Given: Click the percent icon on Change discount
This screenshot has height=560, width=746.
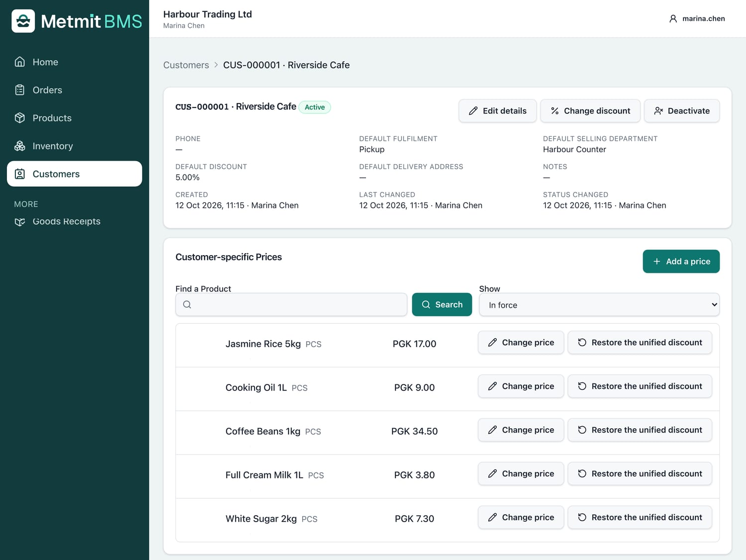Looking at the screenshot, I should pos(555,111).
